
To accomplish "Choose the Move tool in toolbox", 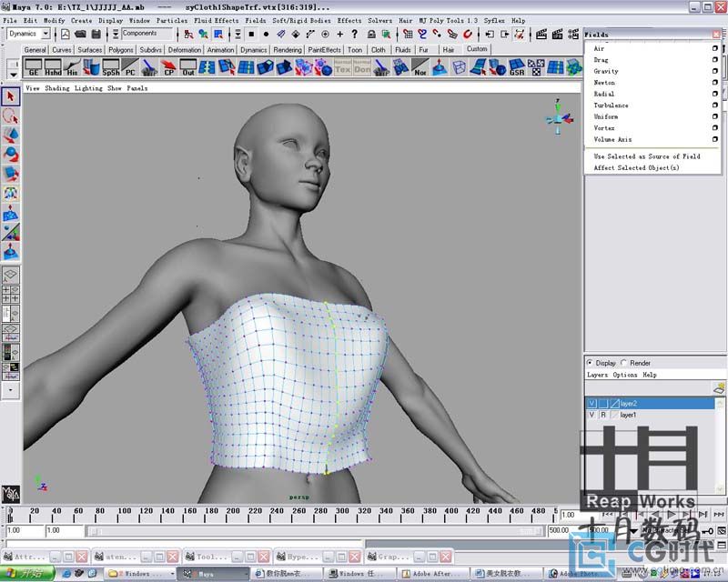I will (x=11, y=135).
